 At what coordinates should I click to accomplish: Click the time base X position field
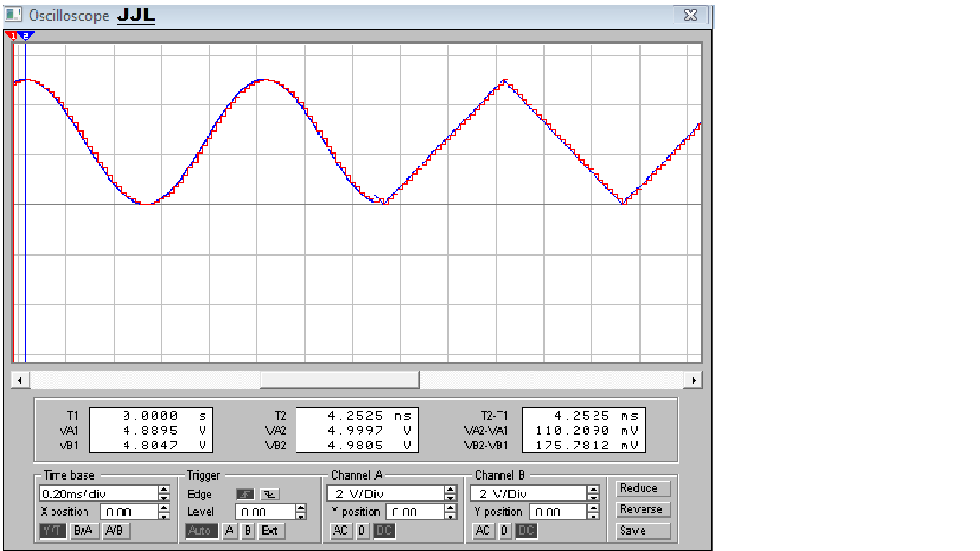click(x=129, y=512)
